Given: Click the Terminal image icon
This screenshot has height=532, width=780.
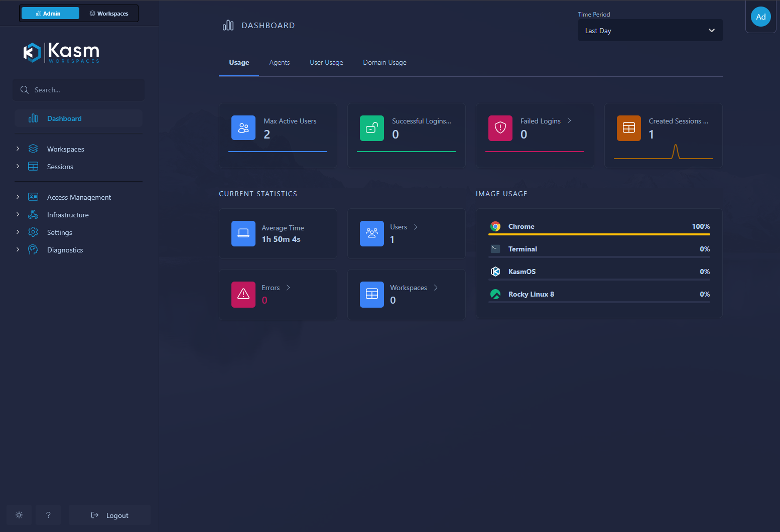Looking at the screenshot, I should click(x=495, y=249).
